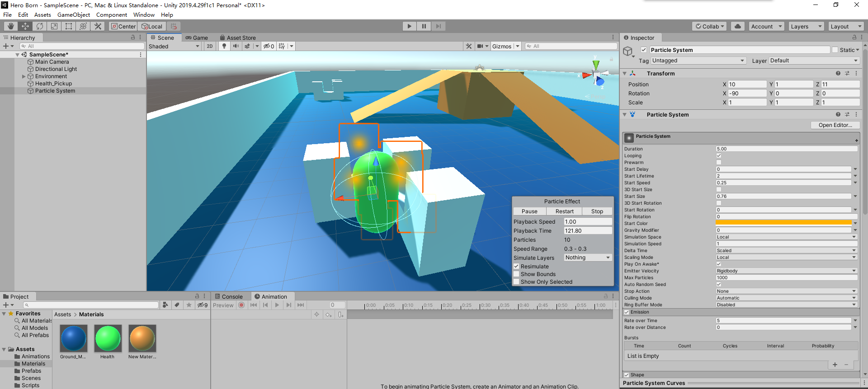Image resolution: width=868 pixels, height=389 pixels.
Task: Toggle scene lighting bulb icon
Action: [x=224, y=46]
